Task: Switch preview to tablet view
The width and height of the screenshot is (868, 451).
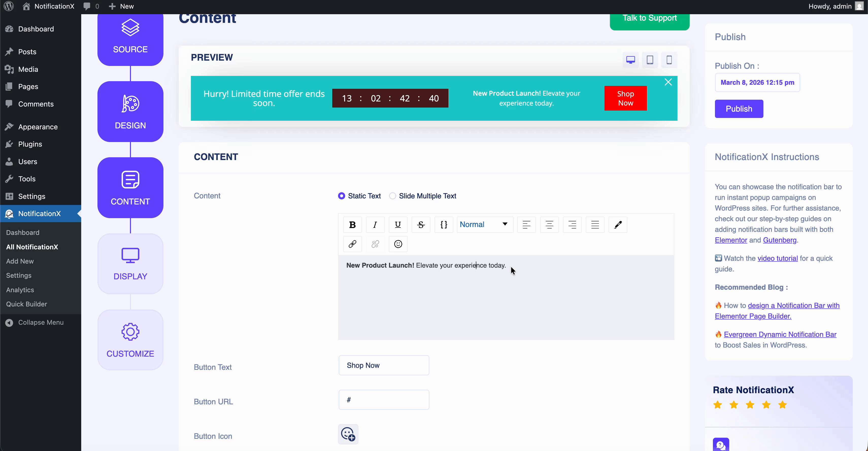Action: point(650,60)
